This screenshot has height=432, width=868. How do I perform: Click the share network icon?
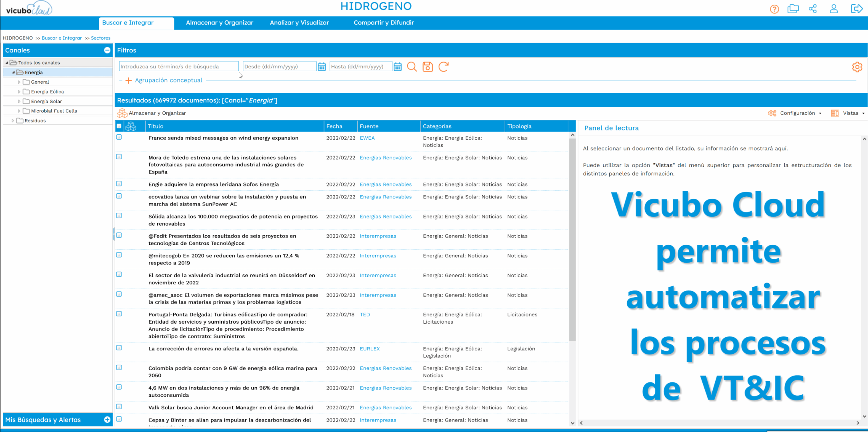click(x=813, y=9)
